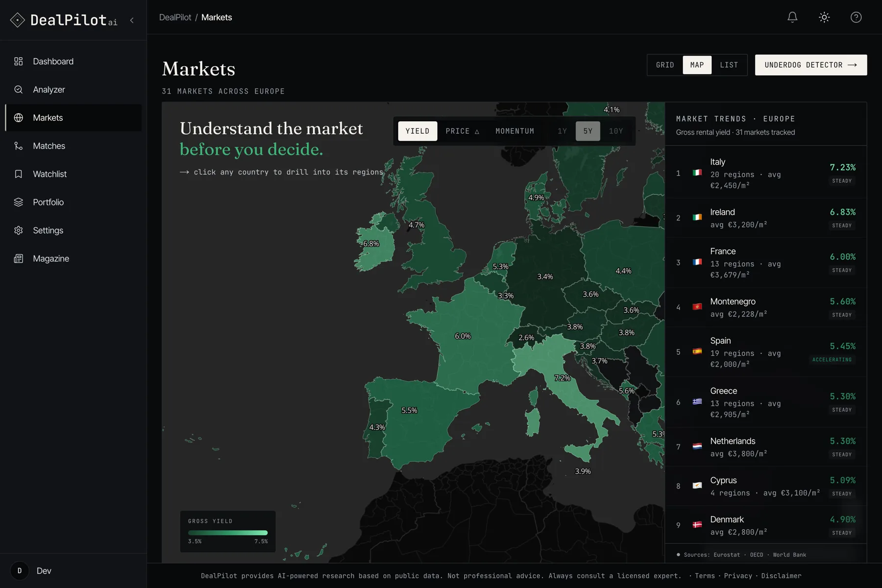Screen dimensions: 882x588
Task: Select the 1Y time range
Action: point(562,131)
